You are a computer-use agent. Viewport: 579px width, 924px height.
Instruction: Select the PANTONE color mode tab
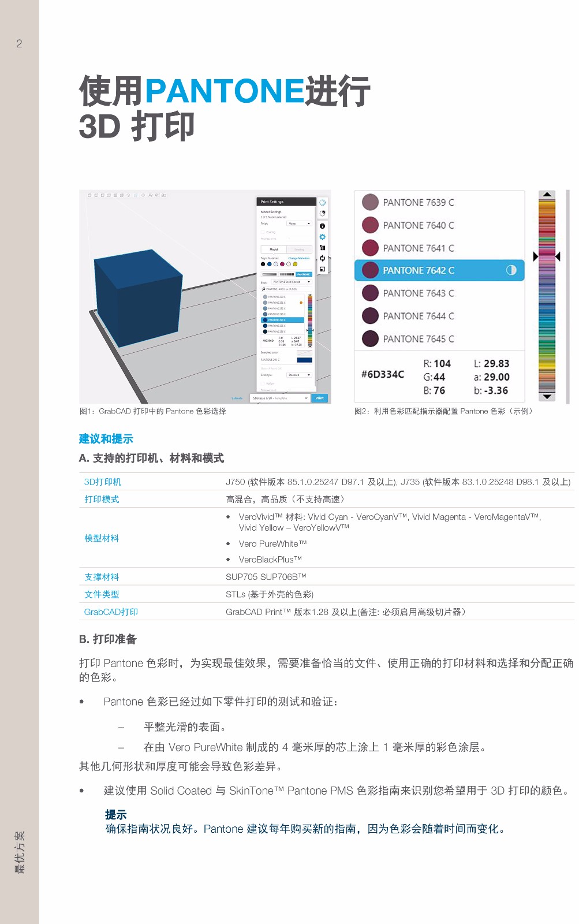304,274
